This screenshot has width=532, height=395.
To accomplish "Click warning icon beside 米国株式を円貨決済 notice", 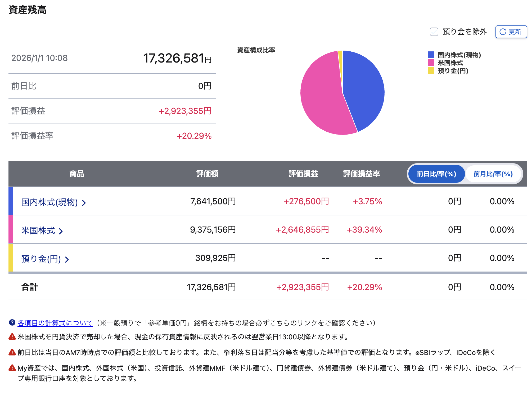I will 12,336.
